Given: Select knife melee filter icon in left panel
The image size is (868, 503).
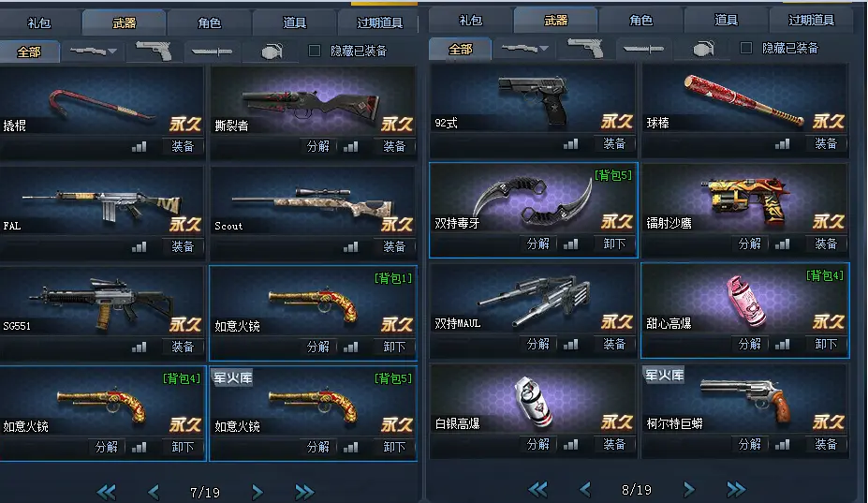Looking at the screenshot, I should pos(212,52).
